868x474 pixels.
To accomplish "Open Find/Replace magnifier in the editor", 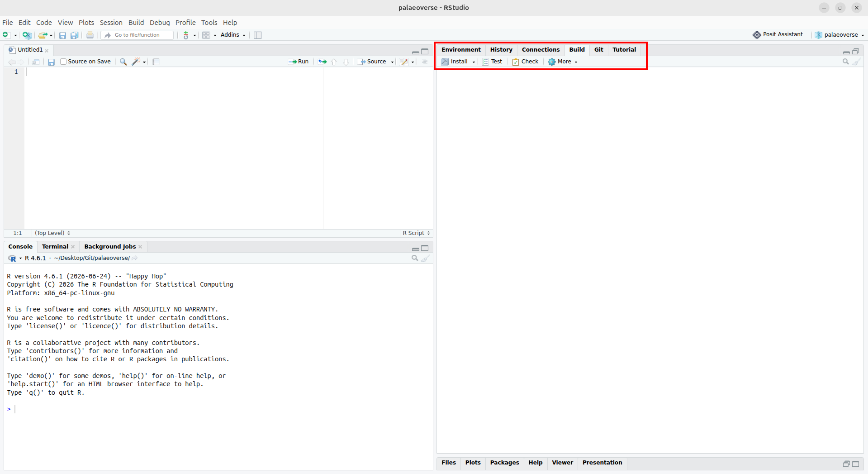I will coord(123,62).
